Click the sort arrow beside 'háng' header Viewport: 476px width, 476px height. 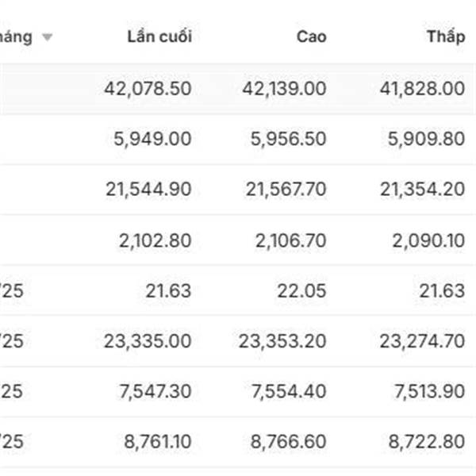coord(47,37)
